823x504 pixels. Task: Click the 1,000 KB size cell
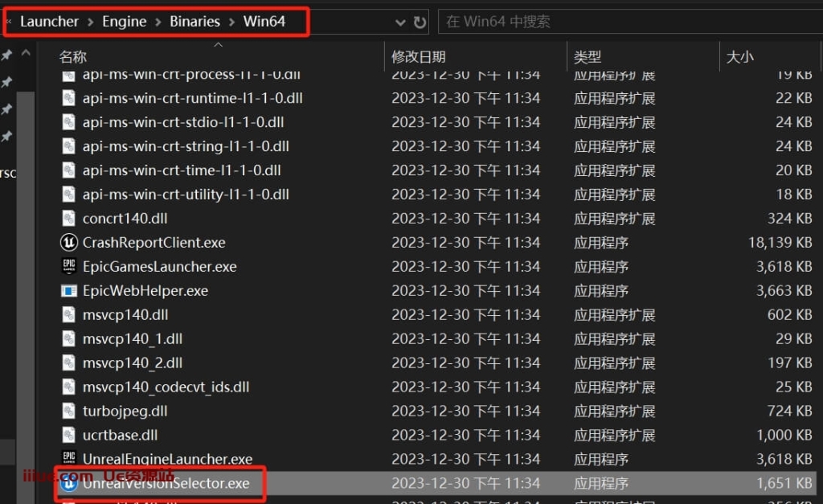coord(784,435)
